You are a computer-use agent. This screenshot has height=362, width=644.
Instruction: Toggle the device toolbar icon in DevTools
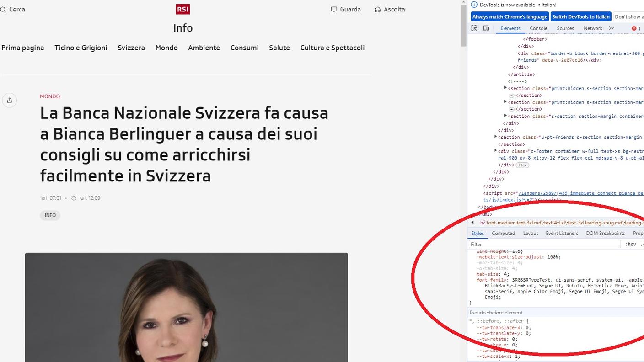[486, 28]
